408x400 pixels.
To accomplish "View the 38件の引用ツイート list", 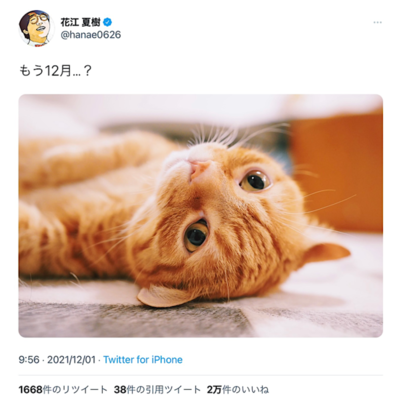I will point(157,389).
